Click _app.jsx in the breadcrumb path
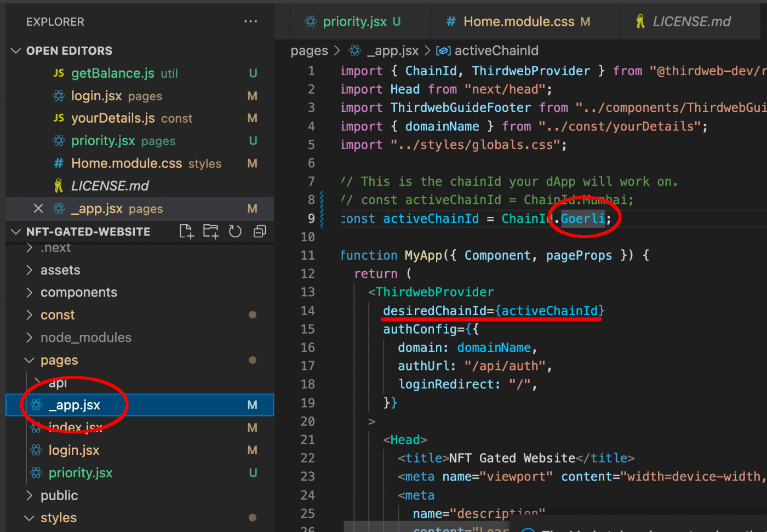Viewport: 767px width, 532px height. pos(393,51)
